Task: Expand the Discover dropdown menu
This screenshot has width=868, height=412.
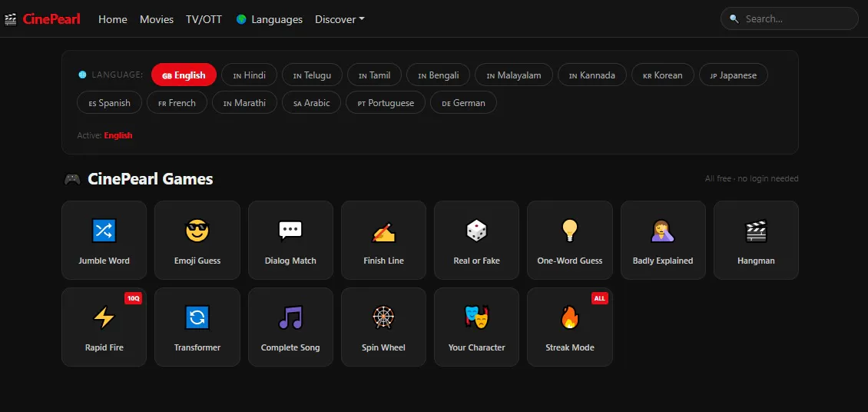Action: tap(340, 19)
